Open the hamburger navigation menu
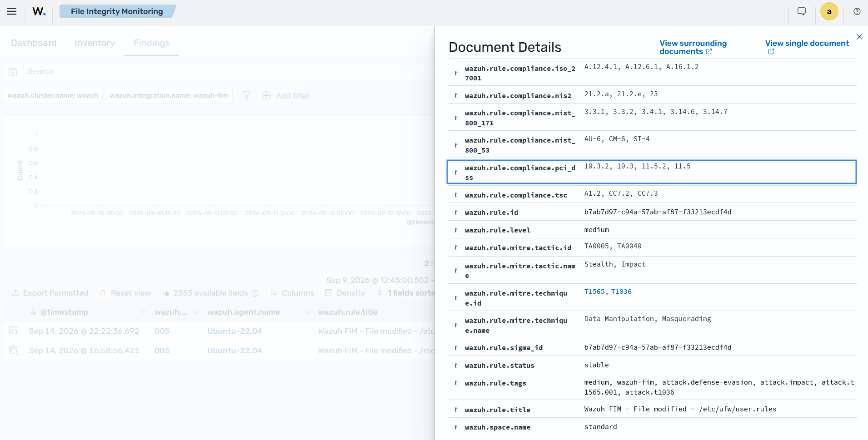 [12, 11]
